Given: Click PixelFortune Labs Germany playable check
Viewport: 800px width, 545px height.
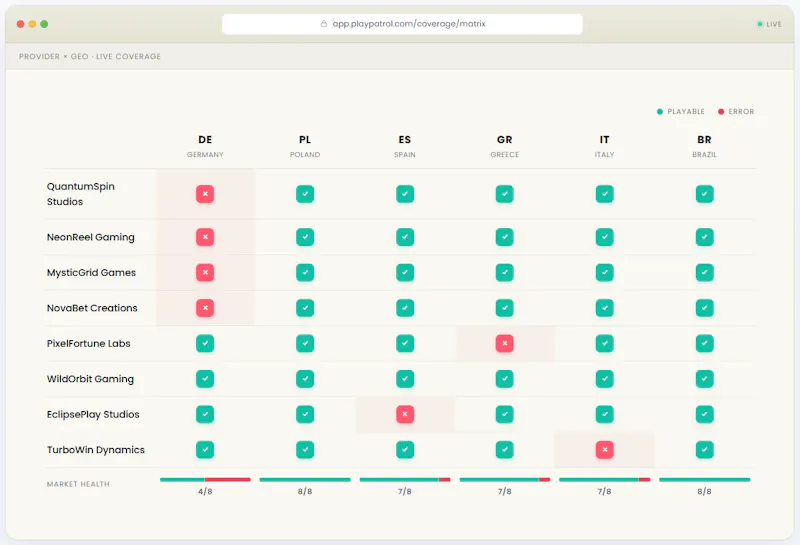Looking at the screenshot, I should coord(205,343).
